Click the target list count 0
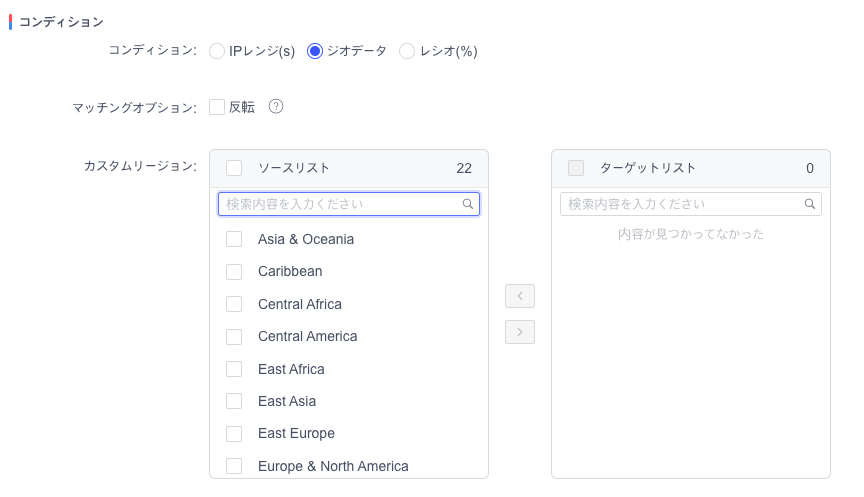This screenshot has height=497, width=864. coord(809,169)
